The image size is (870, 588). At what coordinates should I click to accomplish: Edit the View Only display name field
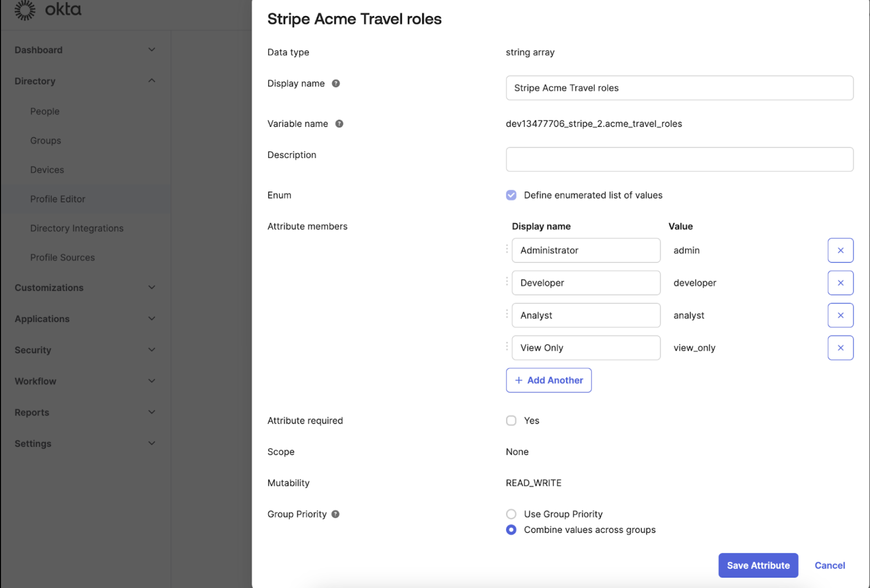click(x=586, y=348)
